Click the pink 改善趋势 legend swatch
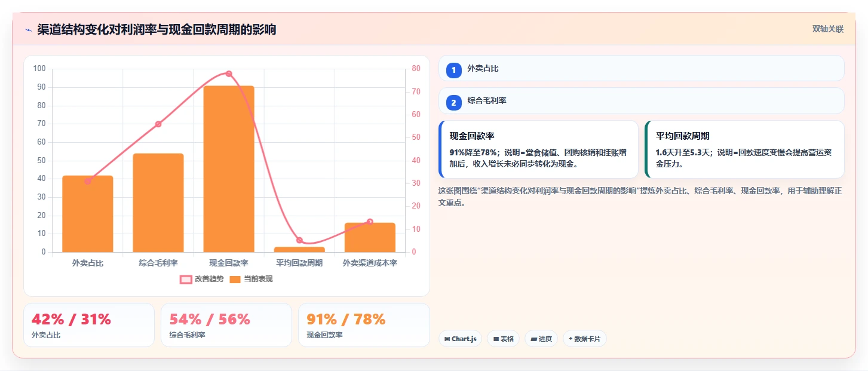This screenshot has width=868, height=371. pos(186,280)
